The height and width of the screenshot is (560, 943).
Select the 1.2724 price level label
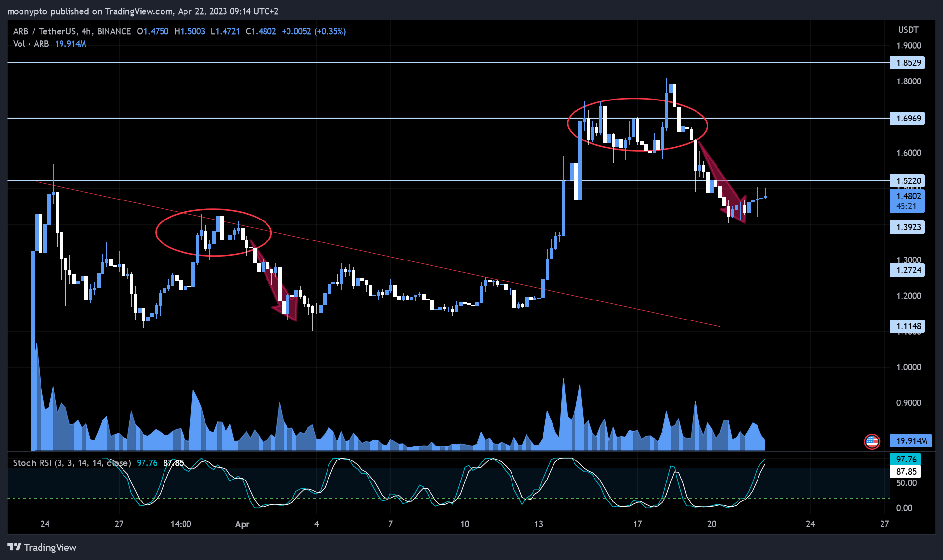pyautogui.click(x=908, y=270)
